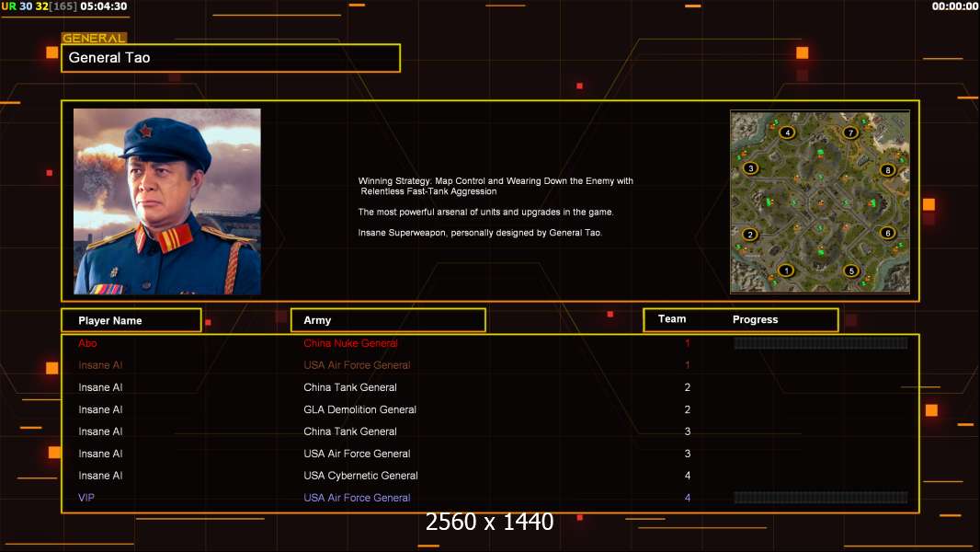This screenshot has width=980, height=552.
Task: Click team number 1 in Abo's row
Action: click(688, 343)
